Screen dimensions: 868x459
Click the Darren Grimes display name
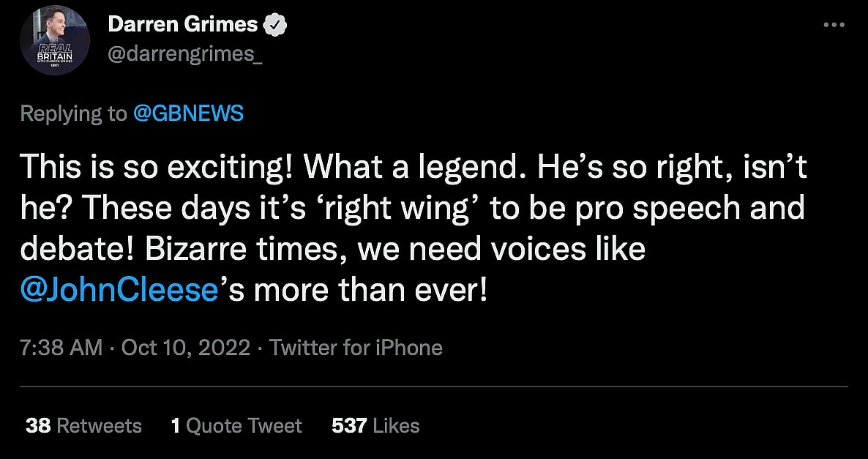click(x=182, y=25)
